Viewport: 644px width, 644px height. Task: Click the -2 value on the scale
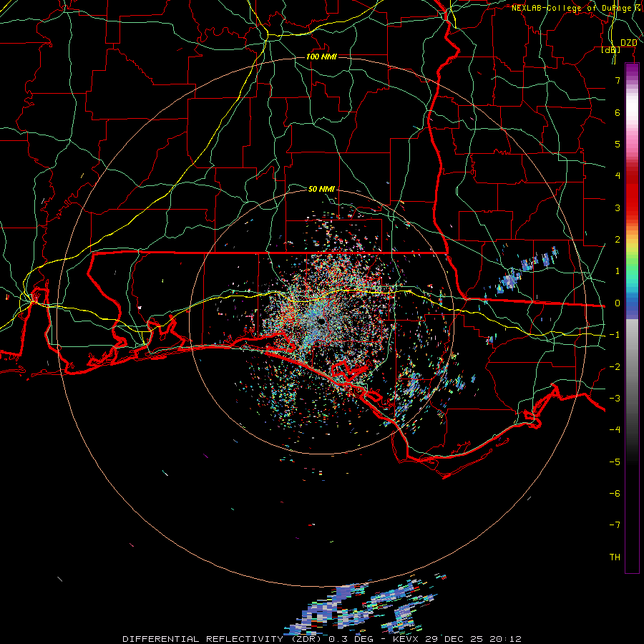coord(615,367)
